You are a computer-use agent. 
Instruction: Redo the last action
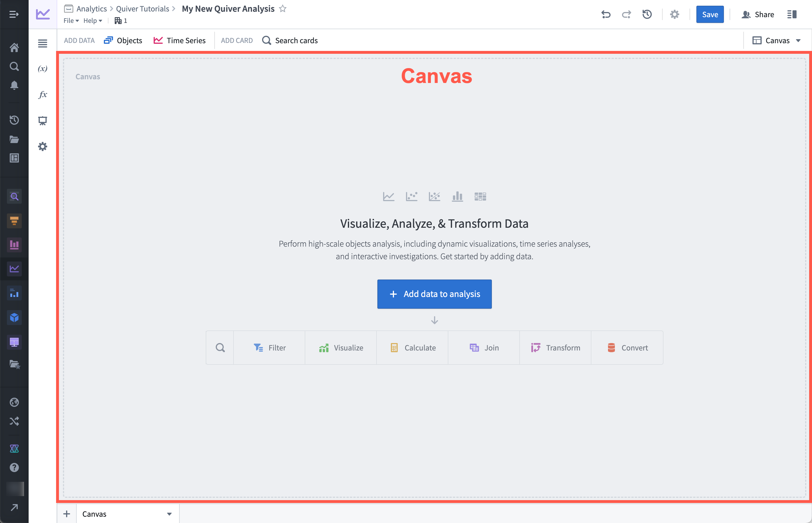click(x=626, y=14)
